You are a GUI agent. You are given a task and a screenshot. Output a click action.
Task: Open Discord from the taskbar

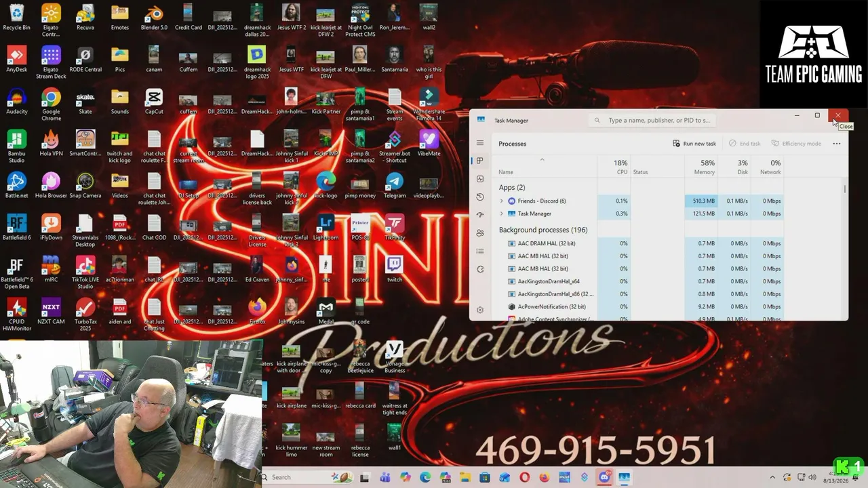(x=604, y=477)
